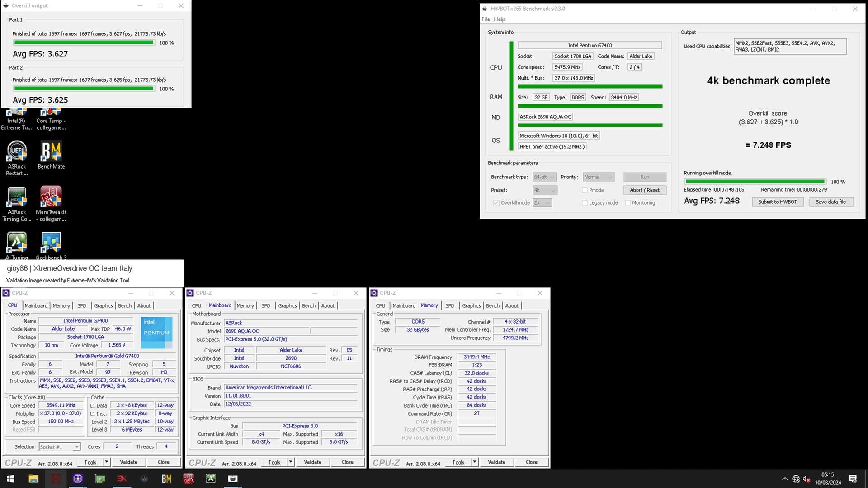Open the Overkill 2x multiplier dropdown
868x488 pixels.
542,203
